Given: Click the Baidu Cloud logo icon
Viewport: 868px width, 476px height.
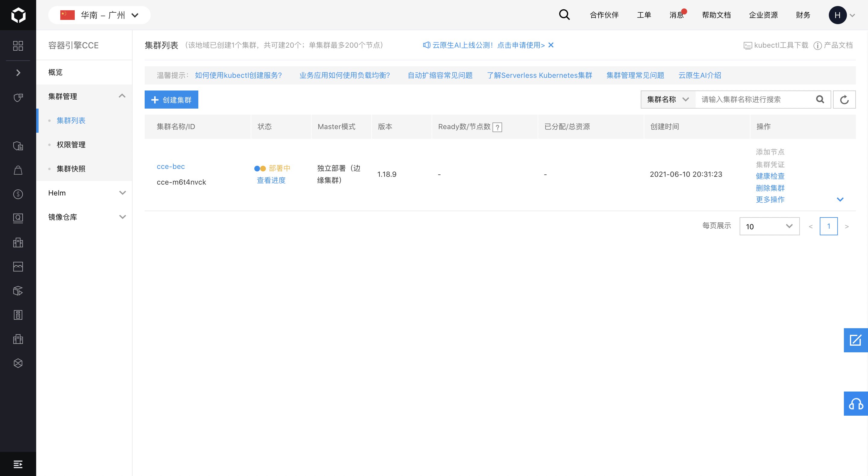Looking at the screenshot, I should pos(18,15).
